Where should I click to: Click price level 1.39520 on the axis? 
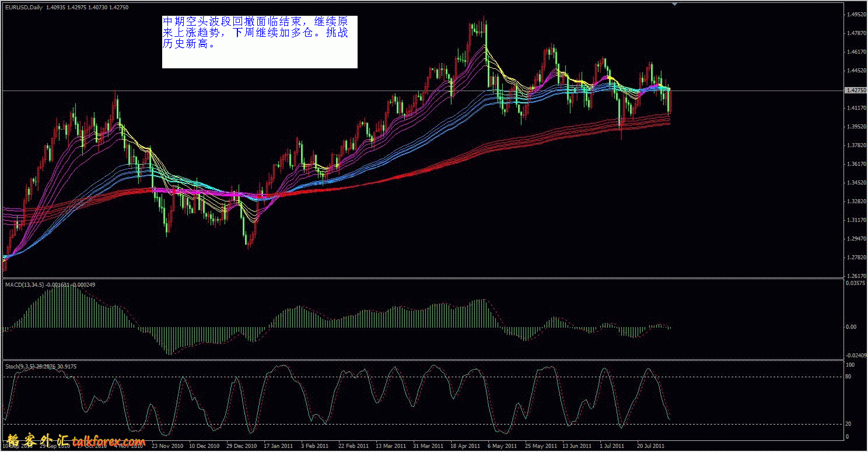pyautogui.click(x=856, y=126)
